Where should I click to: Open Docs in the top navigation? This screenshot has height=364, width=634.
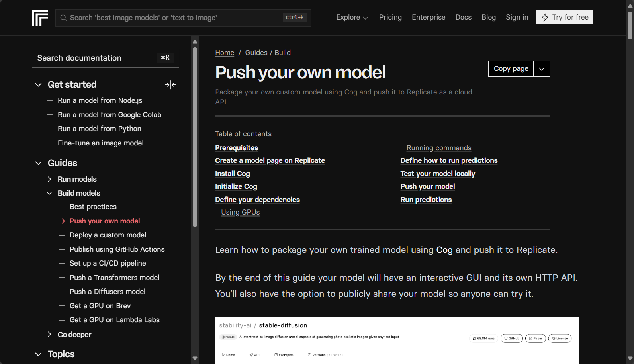pos(464,17)
